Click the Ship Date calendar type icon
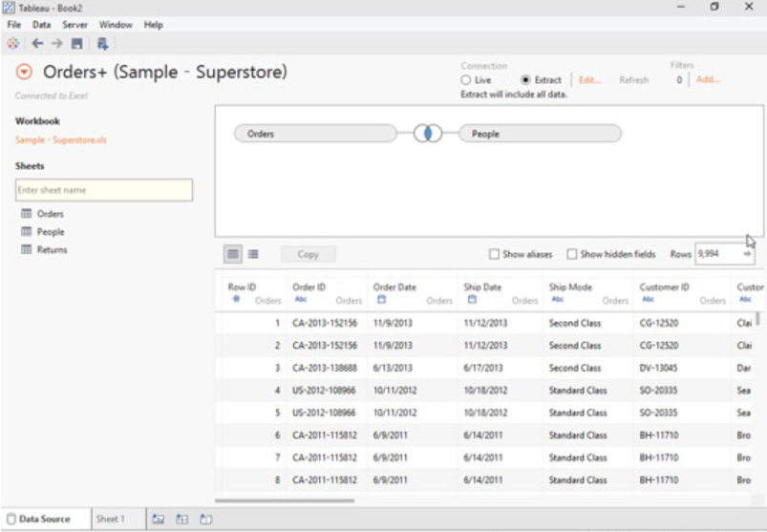767x532 pixels. (x=472, y=299)
